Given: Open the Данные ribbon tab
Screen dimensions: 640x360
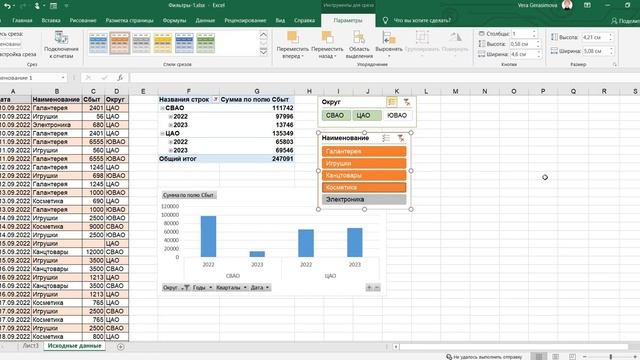Looking at the screenshot, I should click(x=205, y=20).
